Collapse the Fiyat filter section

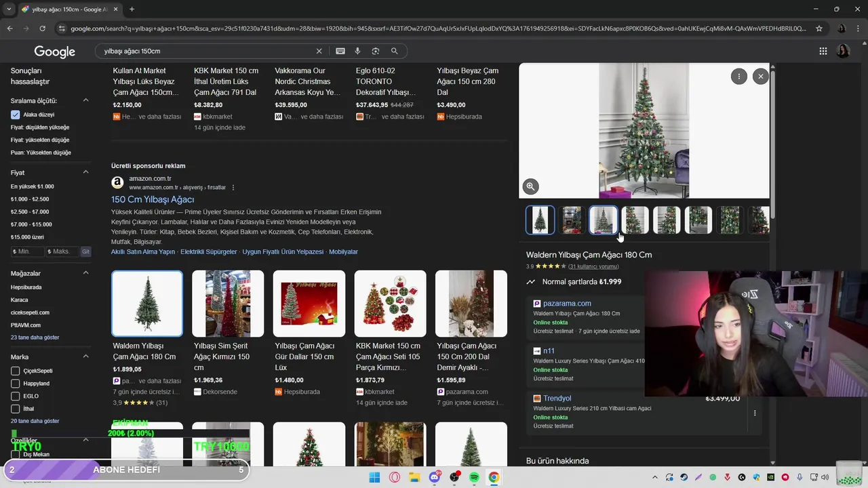[85, 172]
